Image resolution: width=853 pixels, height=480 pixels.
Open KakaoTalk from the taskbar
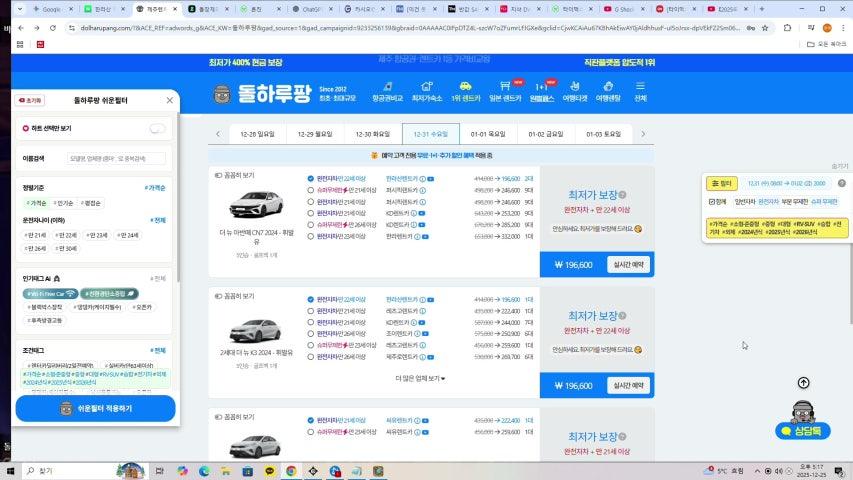(x=269, y=471)
